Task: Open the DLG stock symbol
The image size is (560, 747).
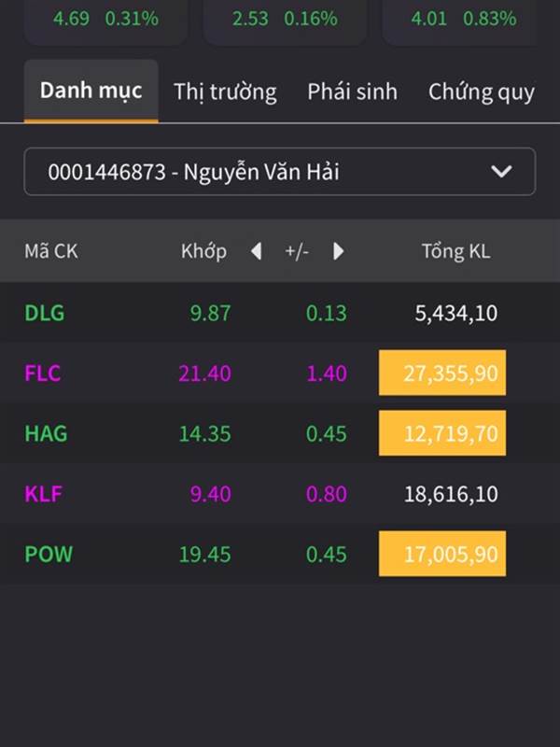Action: point(45,313)
